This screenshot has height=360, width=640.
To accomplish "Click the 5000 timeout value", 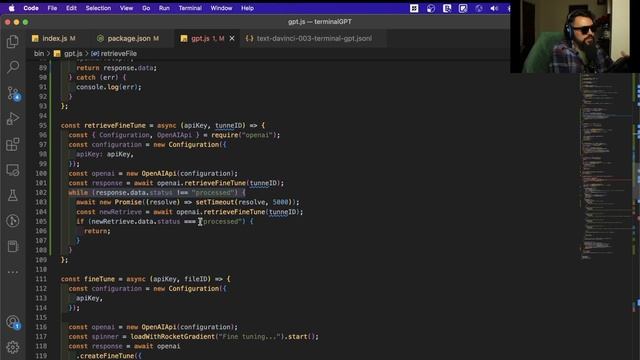I will [280, 202].
